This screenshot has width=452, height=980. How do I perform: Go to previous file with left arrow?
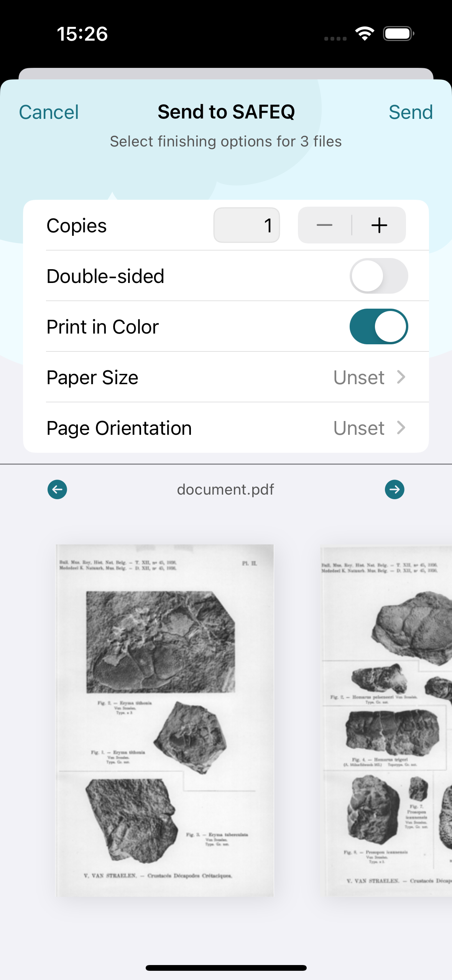pyautogui.click(x=57, y=489)
